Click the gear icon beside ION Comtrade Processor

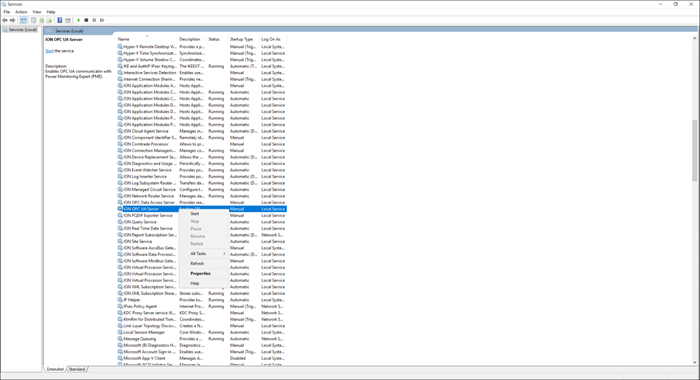tap(120, 144)
